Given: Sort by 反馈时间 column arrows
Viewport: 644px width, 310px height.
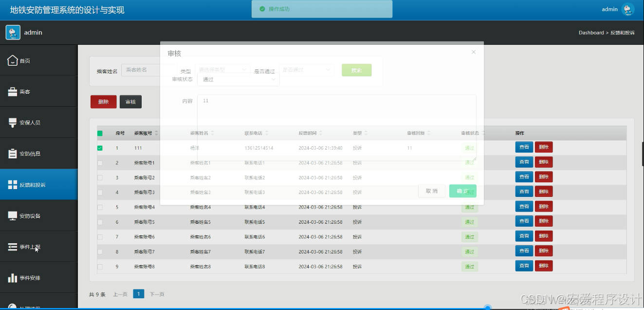Looking at the screenshot, I should click(321, 133).
